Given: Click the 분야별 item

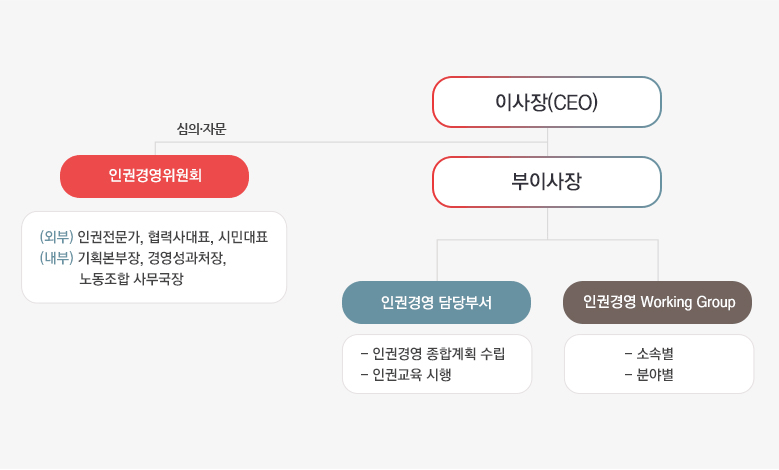Looking at the screenshot, I should coord(649,375).
